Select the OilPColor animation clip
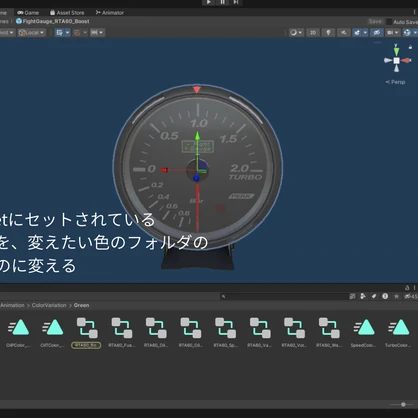The height and width of the screenshot is (418, 418). point(18,332)
